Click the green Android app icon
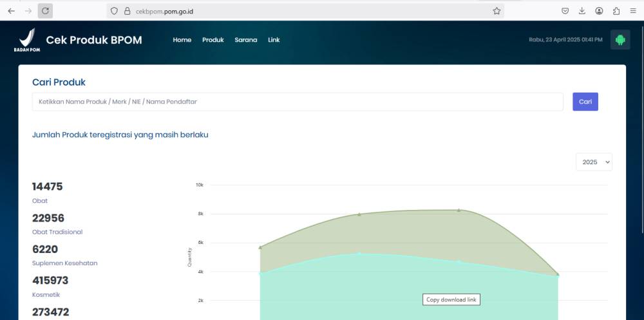 pos(620,40)
